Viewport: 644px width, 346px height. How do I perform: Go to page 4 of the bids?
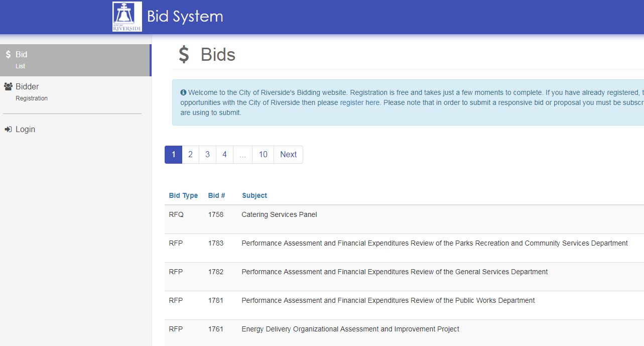(x=224, y=155)
